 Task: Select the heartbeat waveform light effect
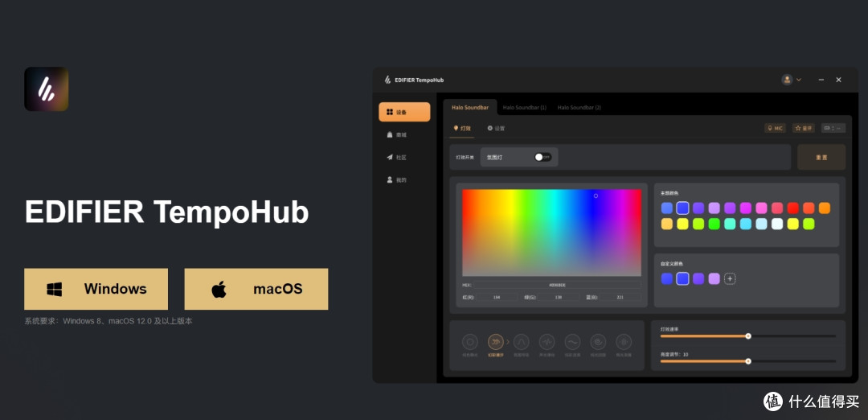point(547,342)
